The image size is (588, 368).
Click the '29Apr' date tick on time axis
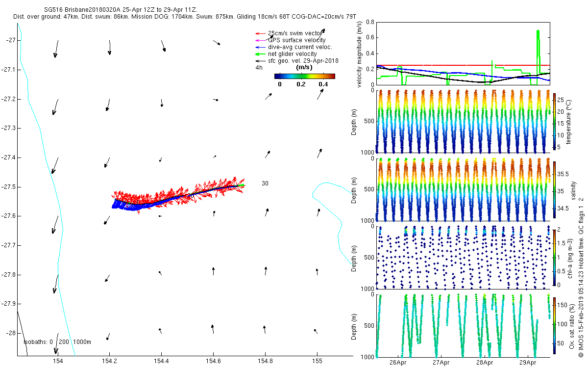528,363
